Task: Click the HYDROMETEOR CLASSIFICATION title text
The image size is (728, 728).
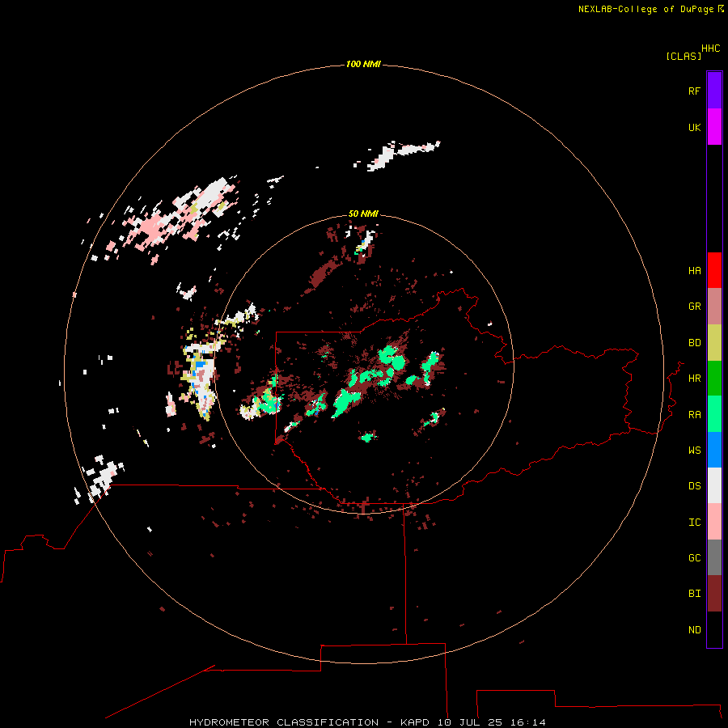Action: [284, 722]
